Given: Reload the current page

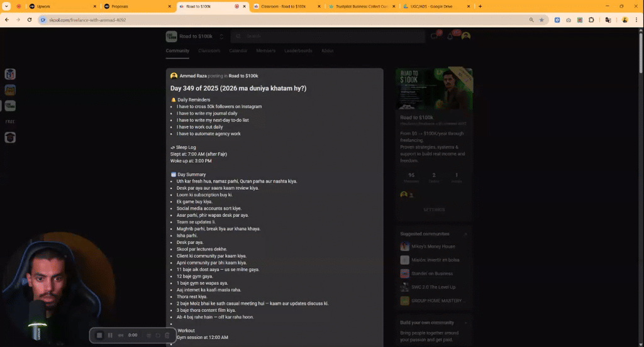Looking at the screenshot, I should 30,19.
